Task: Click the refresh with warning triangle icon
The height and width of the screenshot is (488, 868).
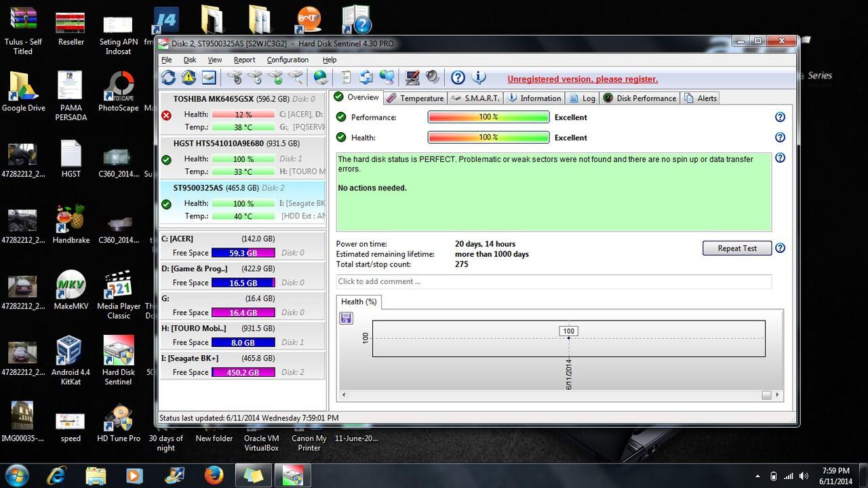Action: [x=189, y=78]
